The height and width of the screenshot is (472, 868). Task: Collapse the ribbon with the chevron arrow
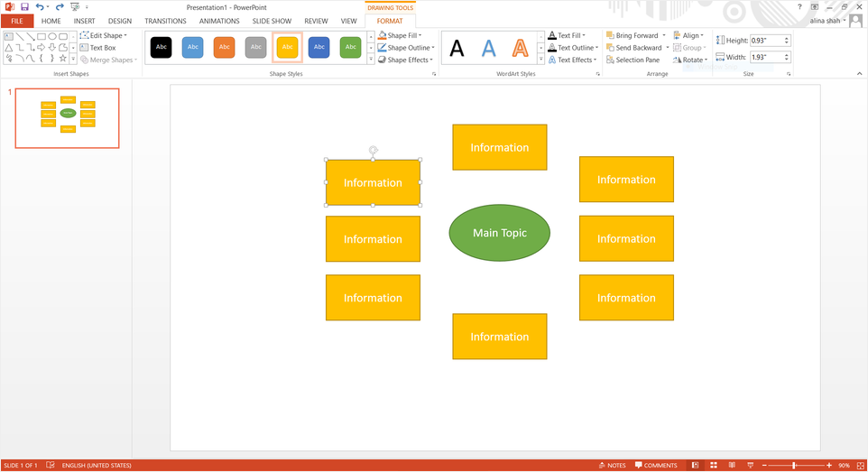pyautogui.click(x=859, y=74)
